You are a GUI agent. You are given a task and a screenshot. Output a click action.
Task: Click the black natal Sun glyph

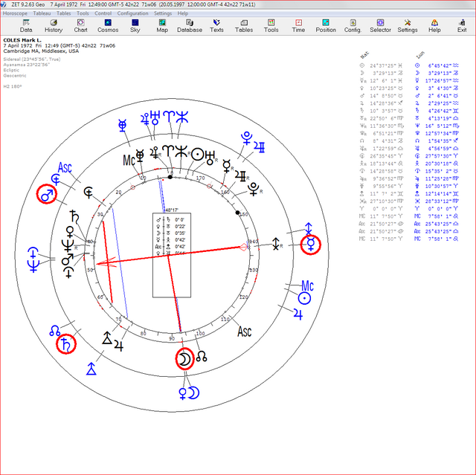click(x=199, y=155)
